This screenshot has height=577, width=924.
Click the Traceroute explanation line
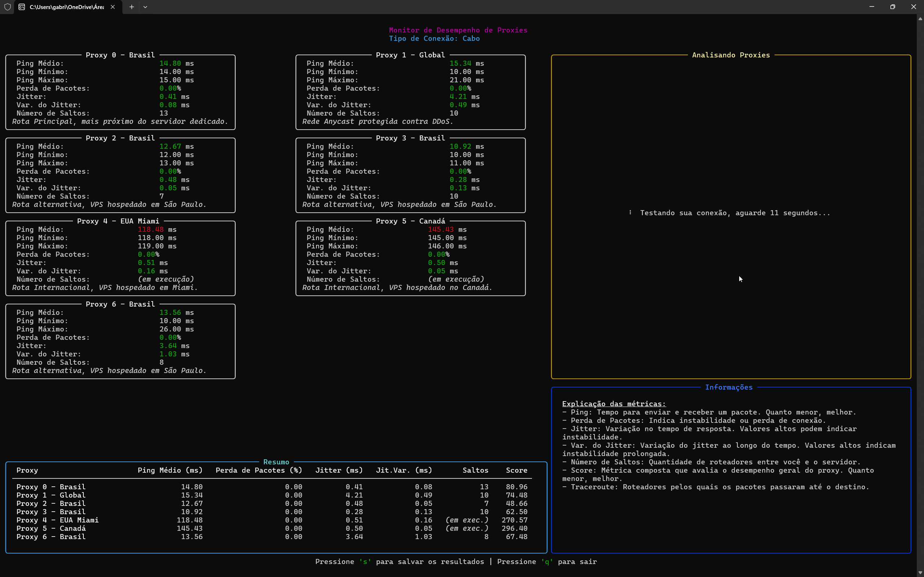(x=716, y=487)
